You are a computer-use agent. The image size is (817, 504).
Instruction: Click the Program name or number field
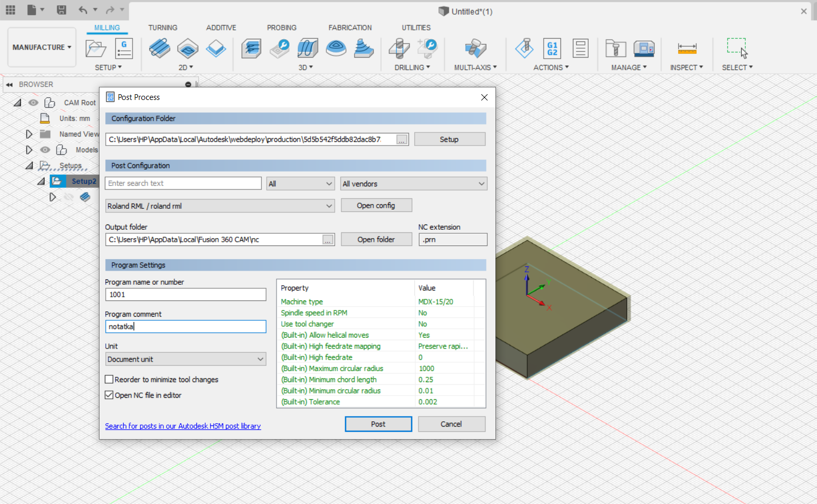coord(185,295)
